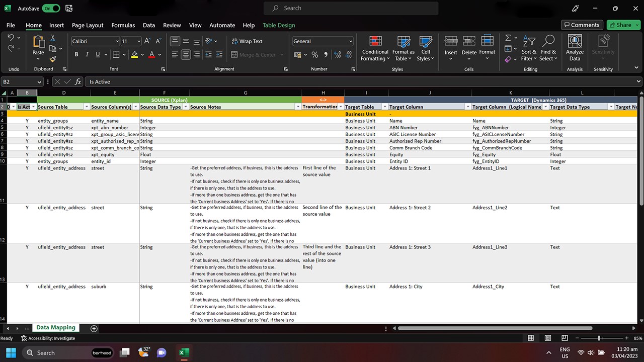The image size is (644, 362).
Task: Click Format as Table
Action: [x=404, y=48]
